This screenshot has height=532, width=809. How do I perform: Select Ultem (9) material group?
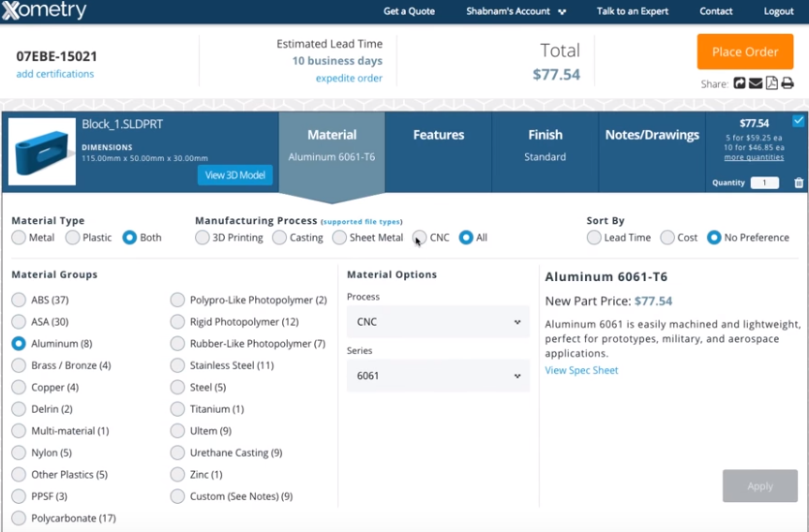click(177, 431)
